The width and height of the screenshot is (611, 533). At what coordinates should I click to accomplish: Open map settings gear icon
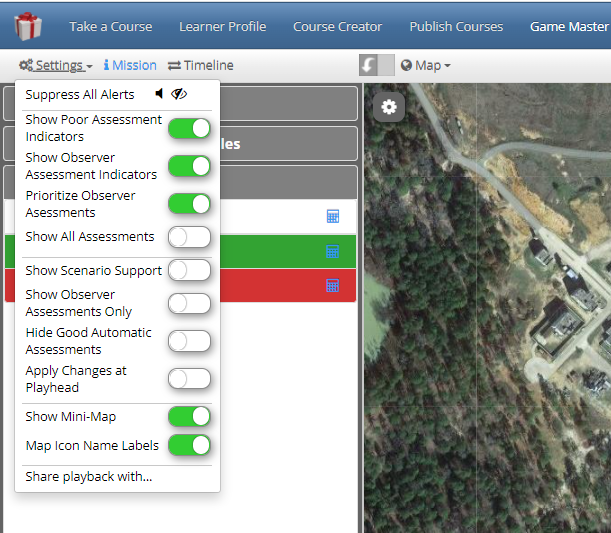click(388, 107)
